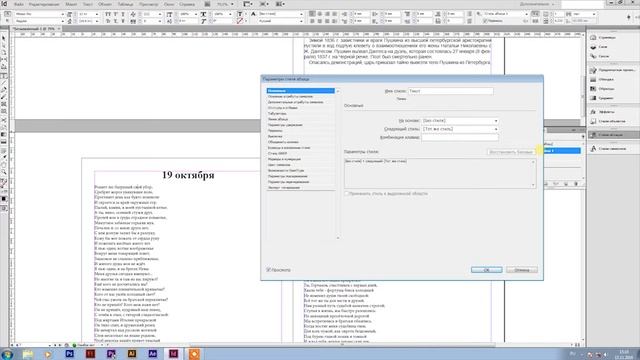The height and width of the screenshot is (360, 640).
Task: Open the leading value dropdown
Action: [x=97, y=21]
